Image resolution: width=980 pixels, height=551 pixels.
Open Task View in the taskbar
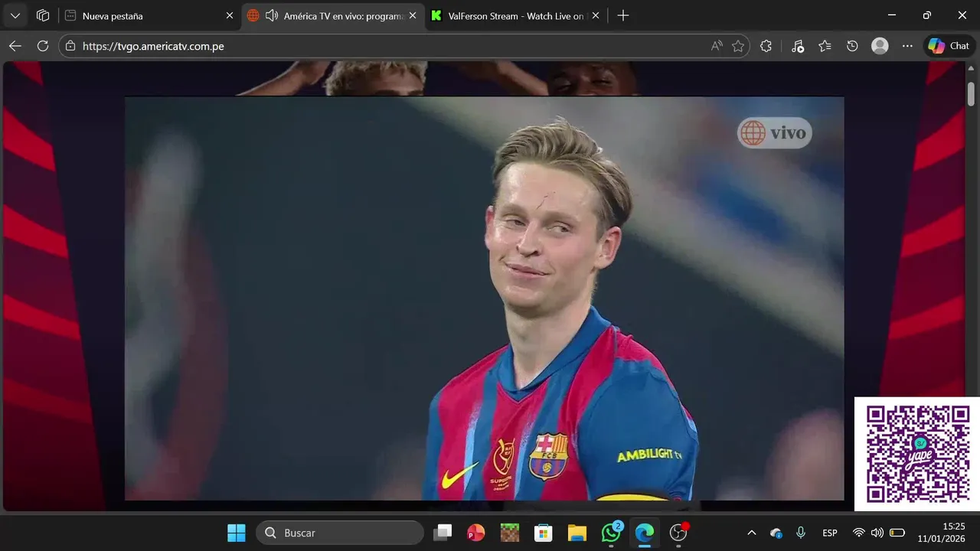(443, 533)
